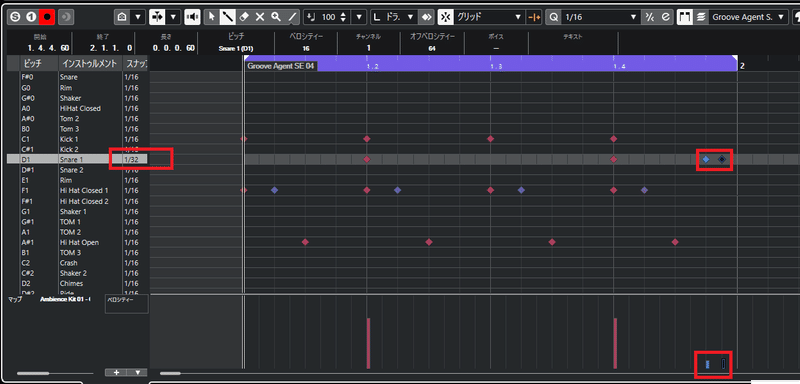
Task: Toggle the red record button
Action: click(47, 17)
